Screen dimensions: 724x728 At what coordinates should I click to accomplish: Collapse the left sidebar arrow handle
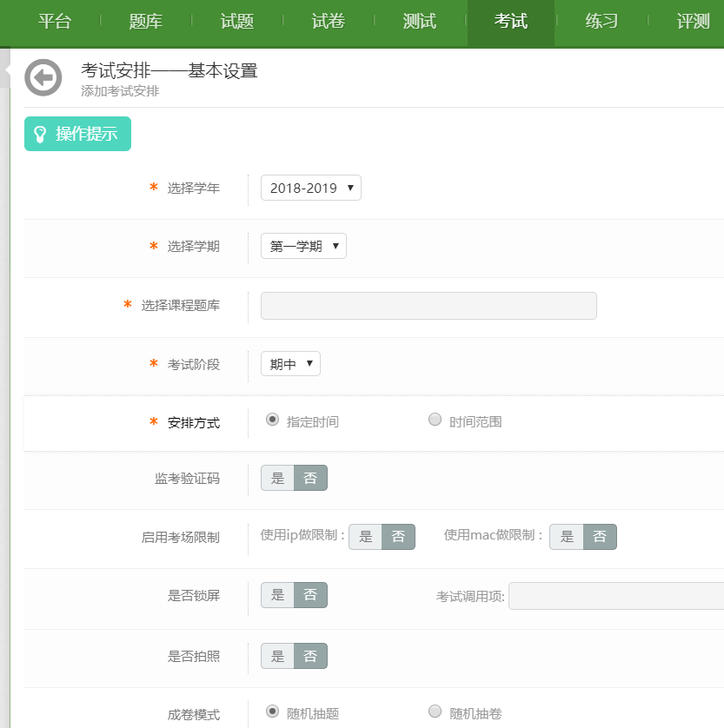pos(5,69)
